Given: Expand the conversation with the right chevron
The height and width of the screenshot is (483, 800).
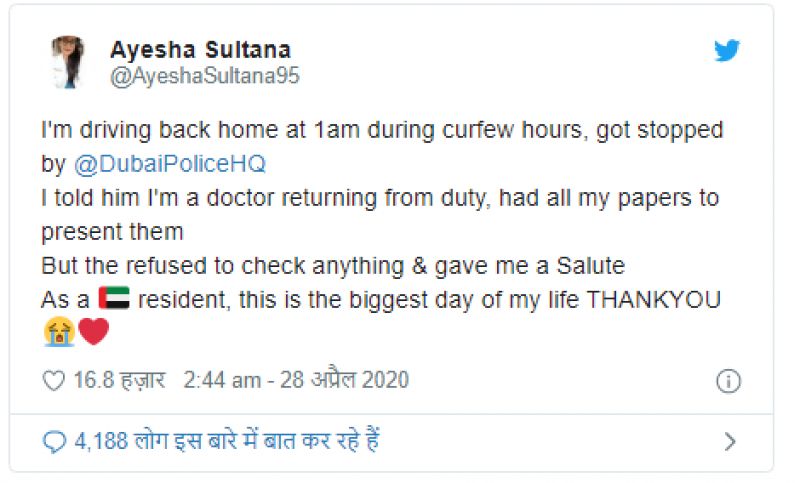Looking at the screenshot, I should [x=729, y=441].
